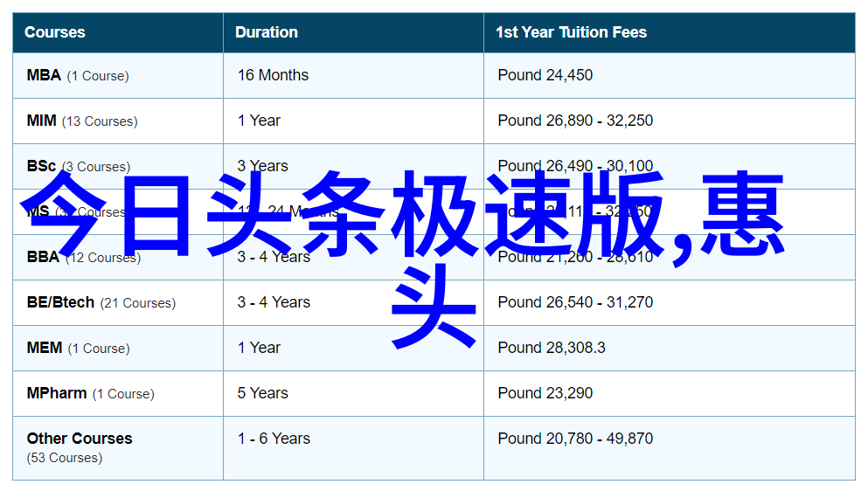Click the BBA course name
Image resolution: width=868 pixels, height=498 pixels.
(43, 257)
